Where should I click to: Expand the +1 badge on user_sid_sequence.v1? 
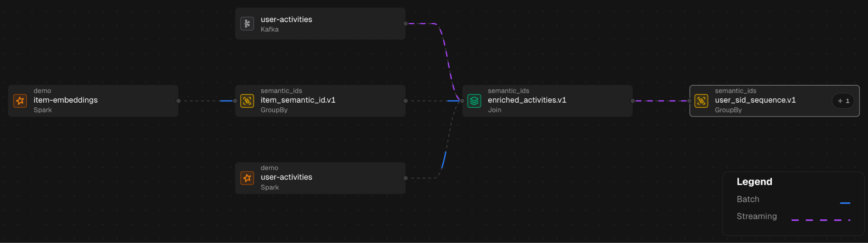843,101
